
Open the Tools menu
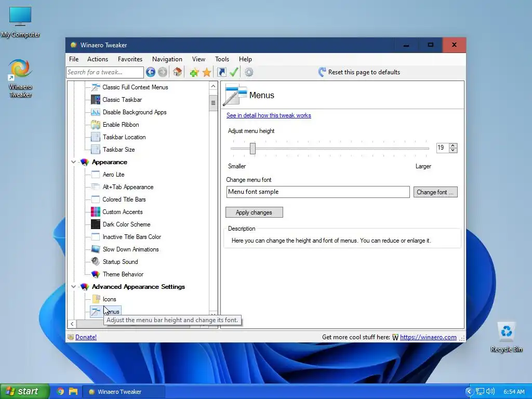(x=222, y=59)
